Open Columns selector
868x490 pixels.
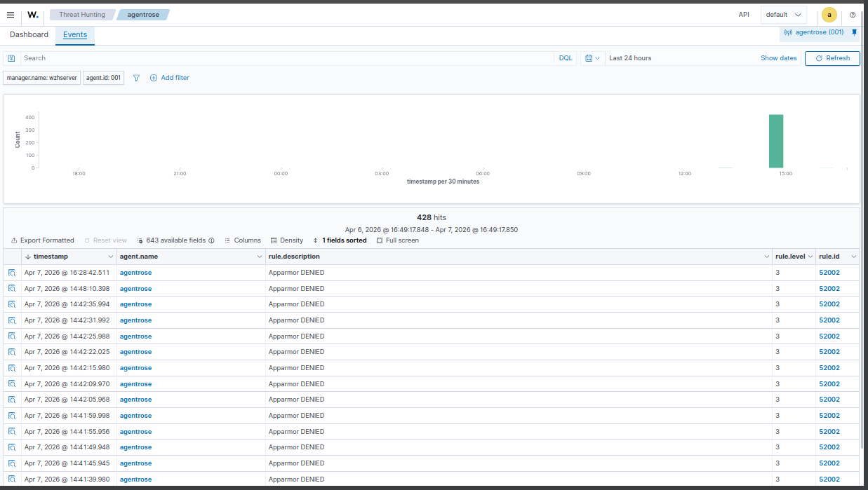click(x=242, y=240)
